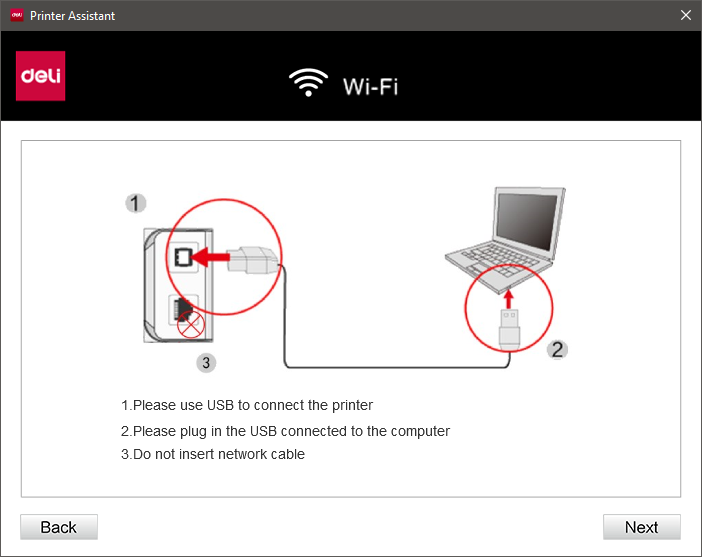Click the numbered circle 1 marker
702x557 pixels.
pos(135,203)
